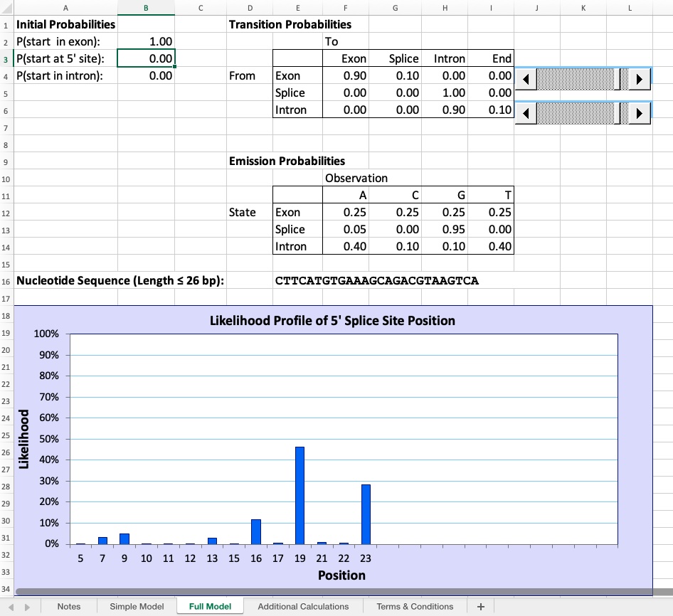Click the nucleotide sequence CTTCATGTGAAAGCAGACGTAAGTCA cell
Image resolution: width=673 pixels, height=616 pixels.
(x=377, y=281)
